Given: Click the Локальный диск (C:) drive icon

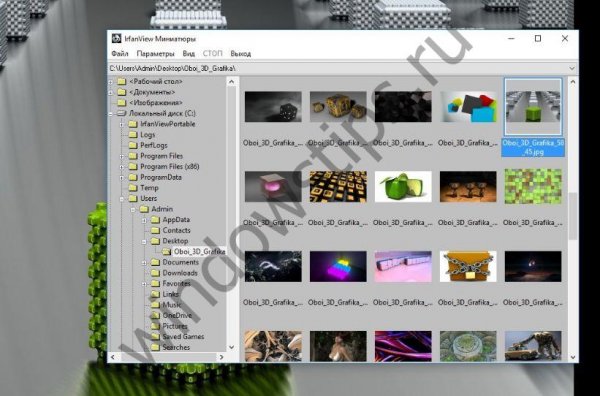Looking at the screenshot, I should (x=122, y=113).
